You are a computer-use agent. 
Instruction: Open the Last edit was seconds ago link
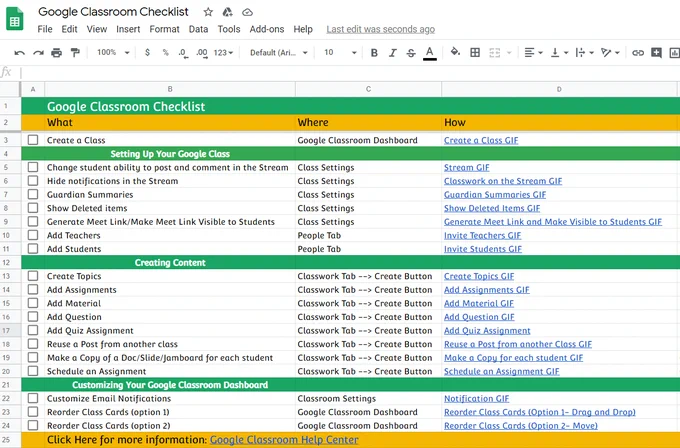380,29
